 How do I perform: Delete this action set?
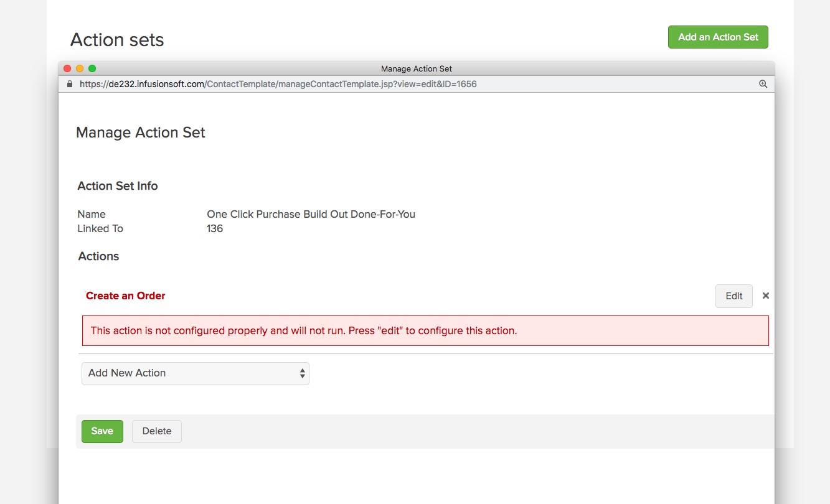click(x=156, y=431)
